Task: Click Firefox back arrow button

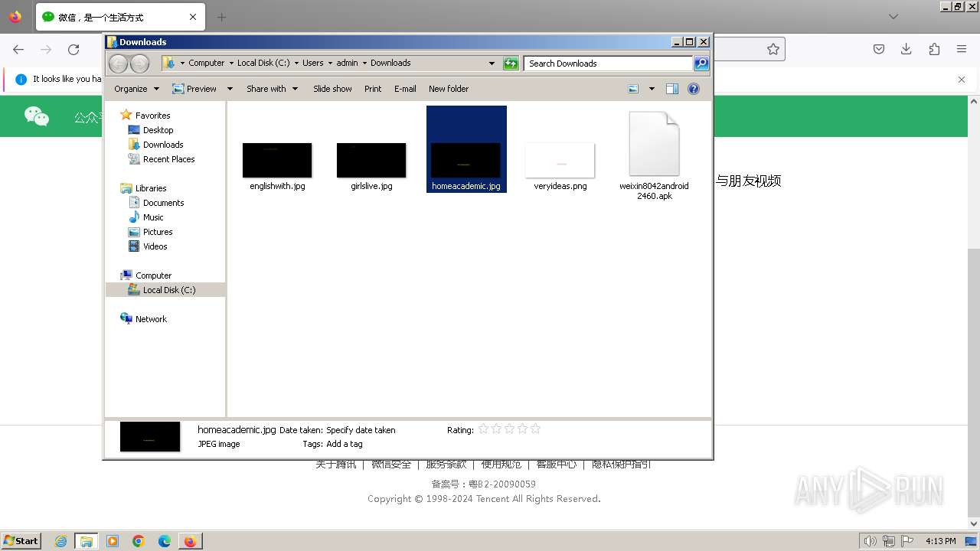Action: 18,49
